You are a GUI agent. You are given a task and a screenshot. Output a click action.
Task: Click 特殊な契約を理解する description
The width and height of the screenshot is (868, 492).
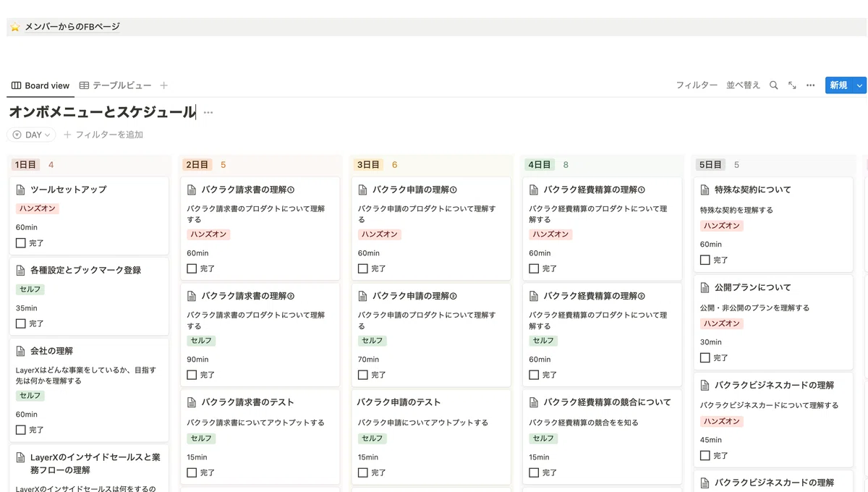pos(736,210)
